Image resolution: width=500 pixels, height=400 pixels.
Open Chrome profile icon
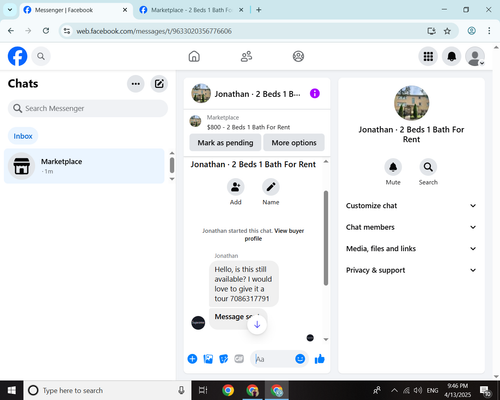tap(471, 31)
